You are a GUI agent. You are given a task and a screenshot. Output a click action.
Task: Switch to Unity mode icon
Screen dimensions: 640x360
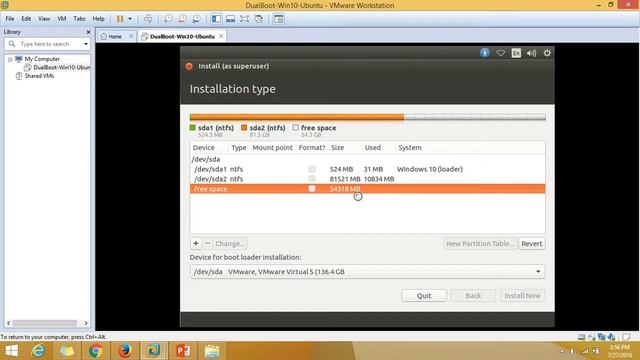258,19
